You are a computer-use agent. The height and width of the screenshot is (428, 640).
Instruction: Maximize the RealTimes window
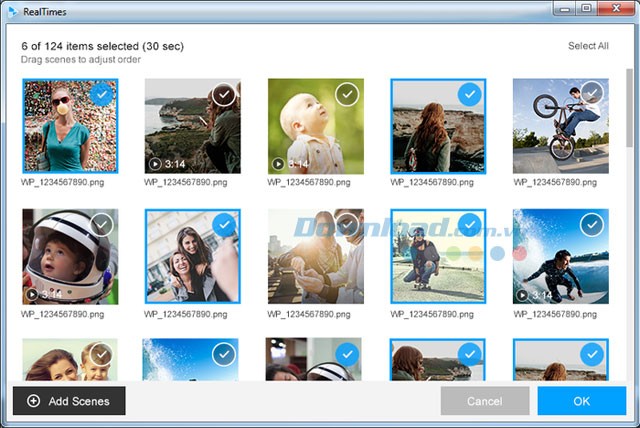point(586,8)
